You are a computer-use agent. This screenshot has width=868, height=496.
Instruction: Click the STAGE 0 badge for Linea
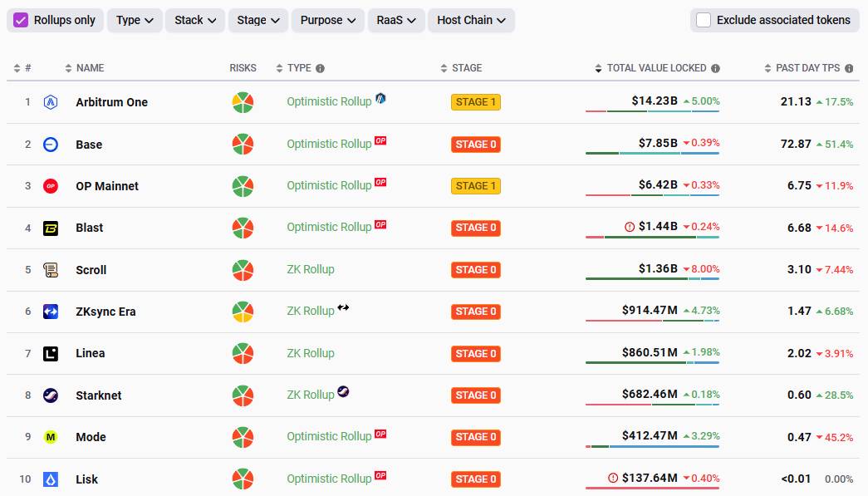pos(475,353)
